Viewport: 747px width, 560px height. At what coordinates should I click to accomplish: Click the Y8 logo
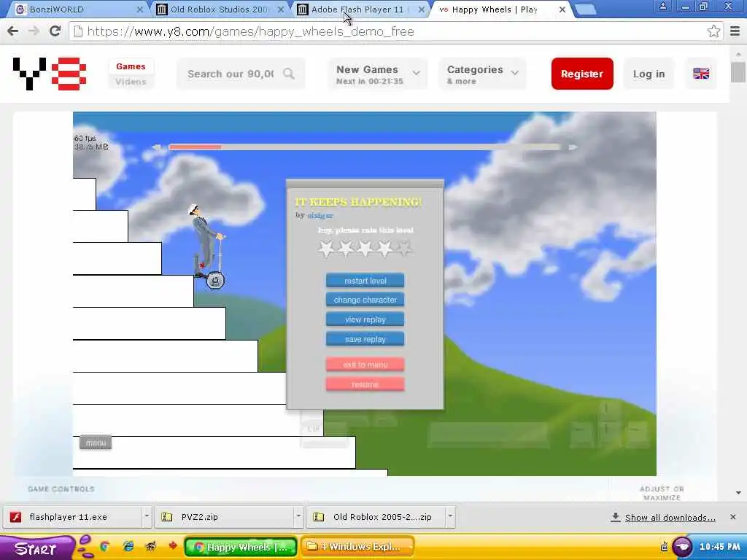pos(50,74)
